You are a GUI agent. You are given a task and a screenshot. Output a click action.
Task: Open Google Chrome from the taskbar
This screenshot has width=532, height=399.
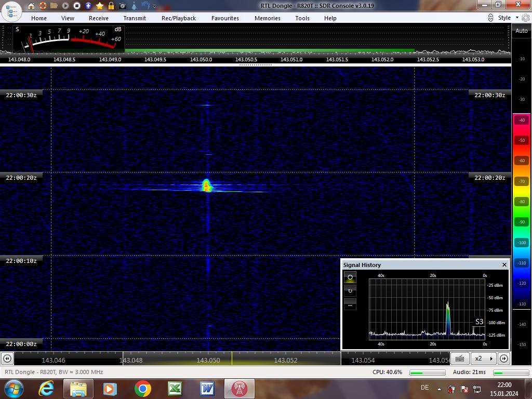coord(142,389)
